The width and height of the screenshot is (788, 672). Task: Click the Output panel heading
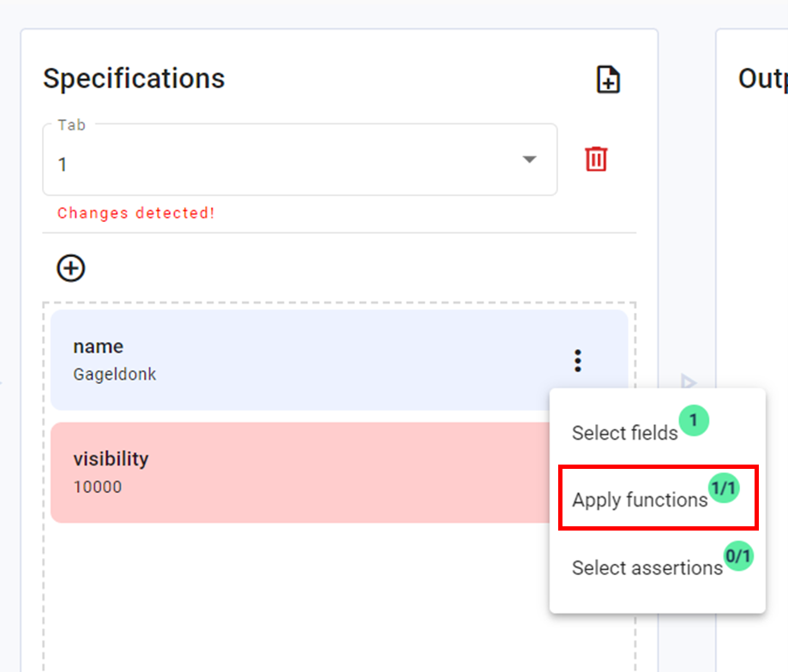(761, 79)
